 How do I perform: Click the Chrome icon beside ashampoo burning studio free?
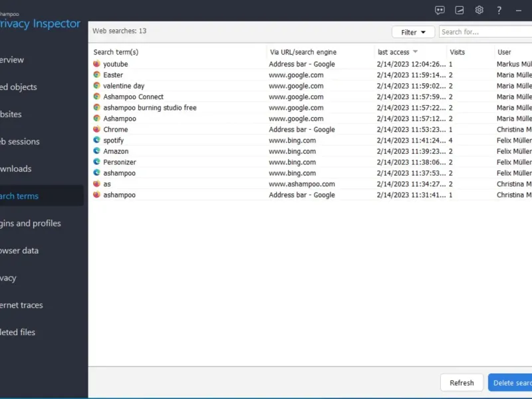pyautogui.click(x=96, y=107)
